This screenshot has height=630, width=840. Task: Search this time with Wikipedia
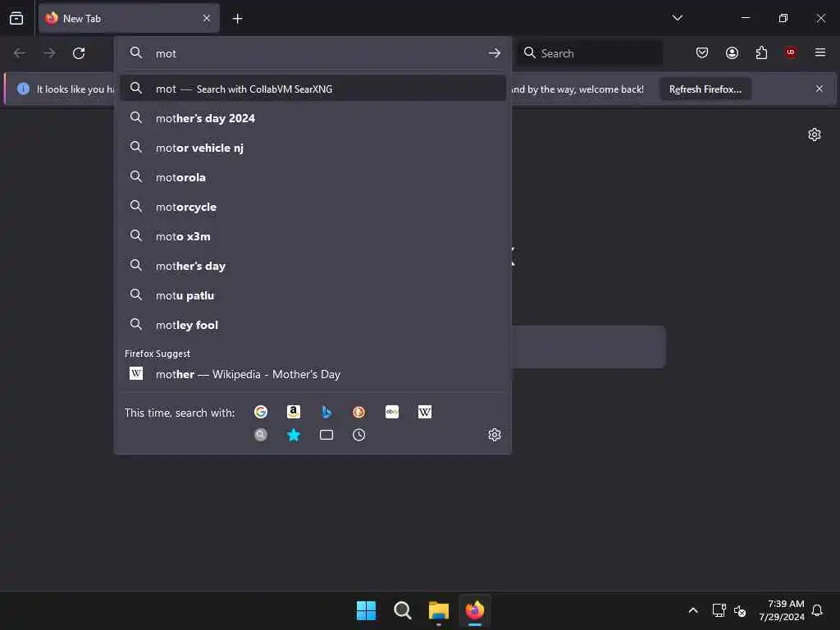tap(424, 412)
